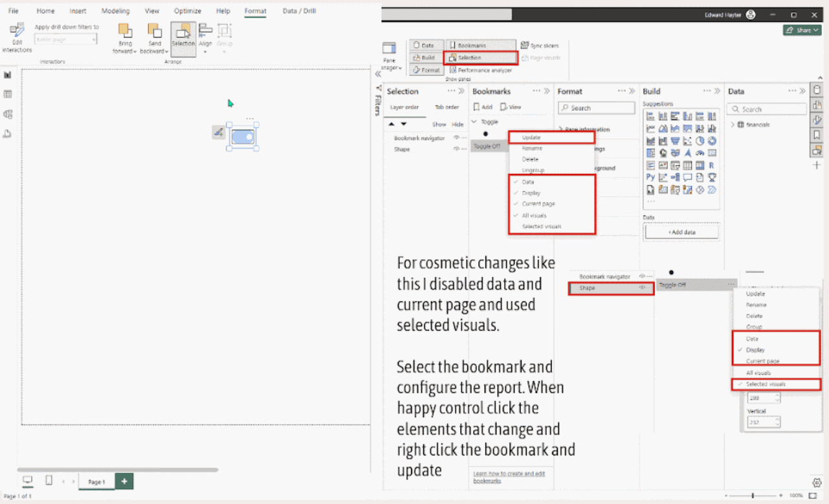The height and width of the screenshot is (504, 829).
Task: Toggle visibility eye for Shape layer
Action: [x=456, y=149]
